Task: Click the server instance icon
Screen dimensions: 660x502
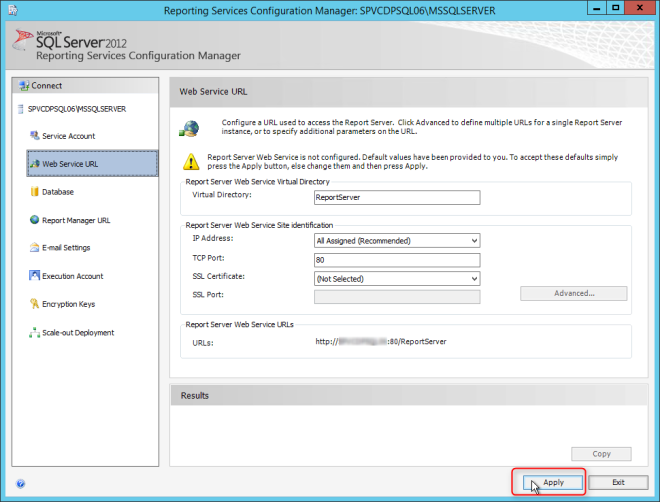Action: pos(20,109)
